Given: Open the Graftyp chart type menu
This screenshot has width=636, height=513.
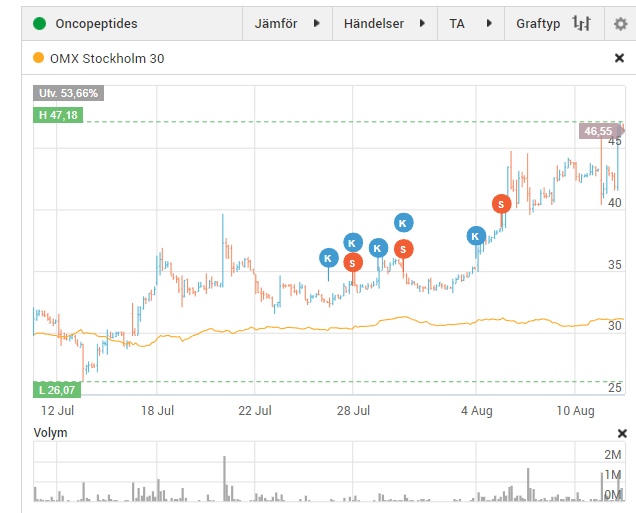Looking at the screenshot, I should tap(554, 24).
